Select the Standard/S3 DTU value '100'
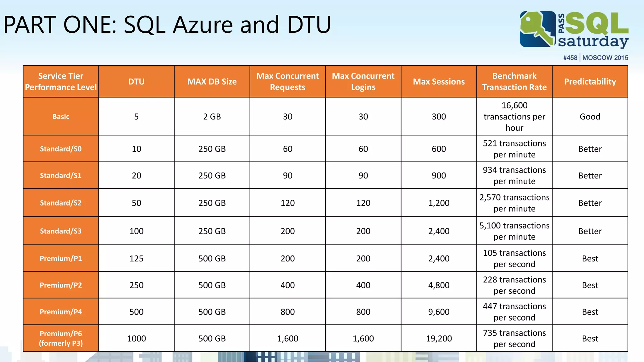 [136, 231]
